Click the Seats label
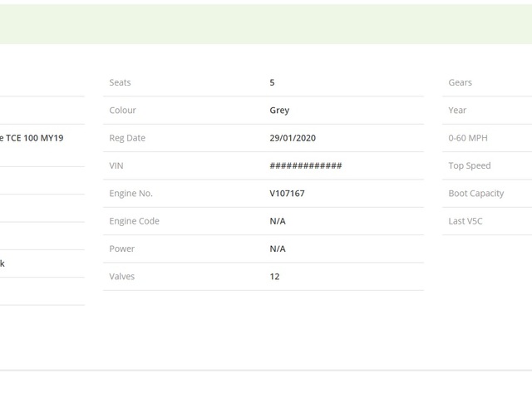 pyautogui.click(x=120, y=82)
